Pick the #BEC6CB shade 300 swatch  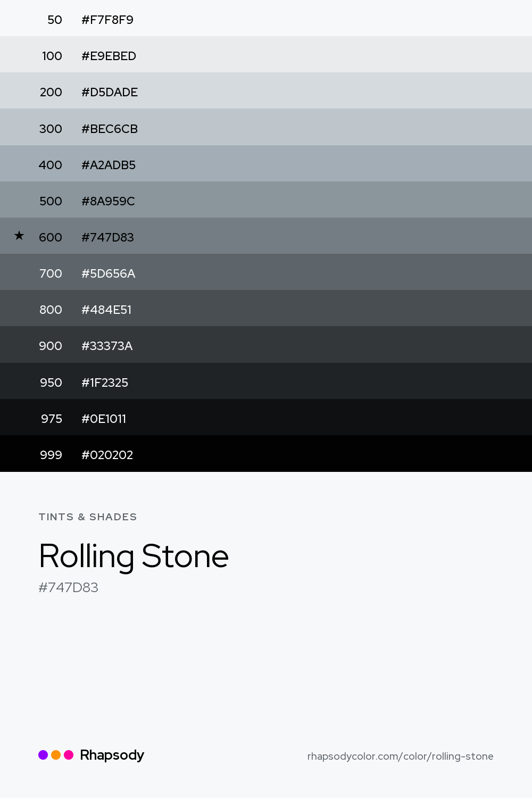coord(266,127)
